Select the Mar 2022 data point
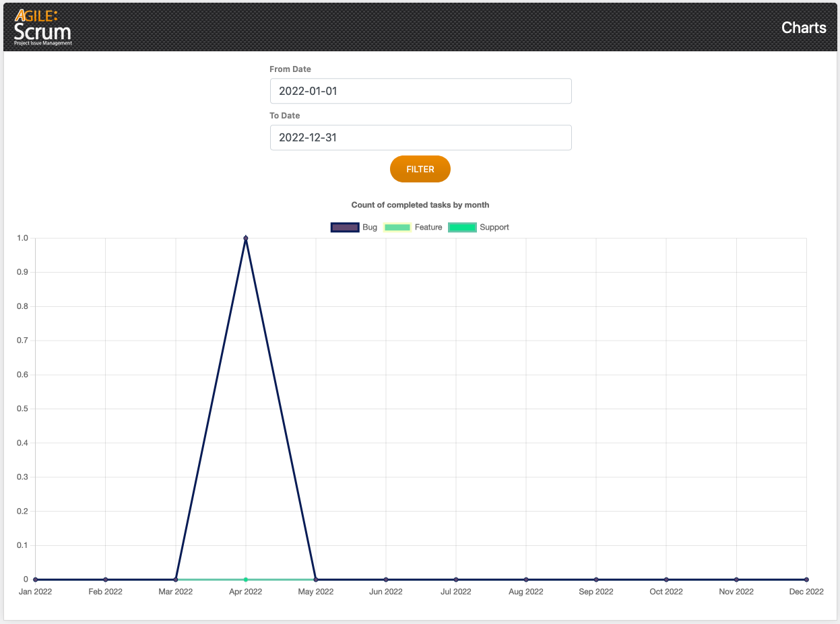The image size is (840, 624). [176, 580]
